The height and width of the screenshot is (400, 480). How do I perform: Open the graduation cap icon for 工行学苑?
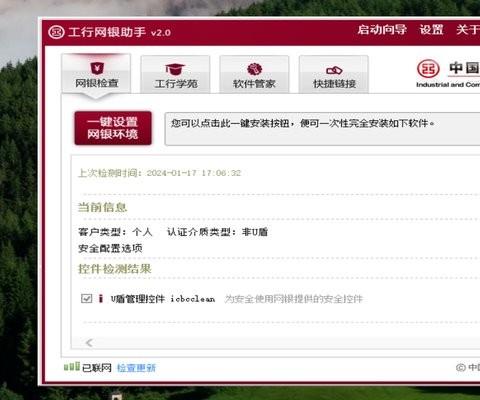175,69
